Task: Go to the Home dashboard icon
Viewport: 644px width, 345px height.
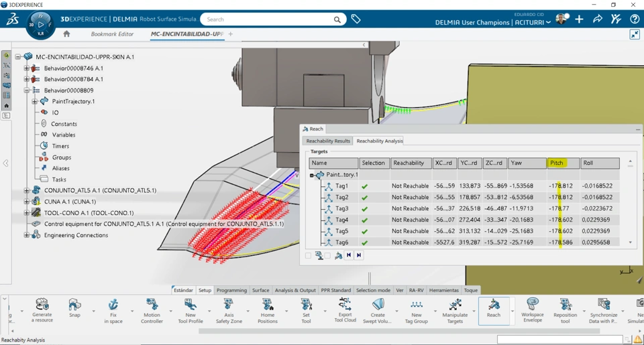Action: pos(66,34)
